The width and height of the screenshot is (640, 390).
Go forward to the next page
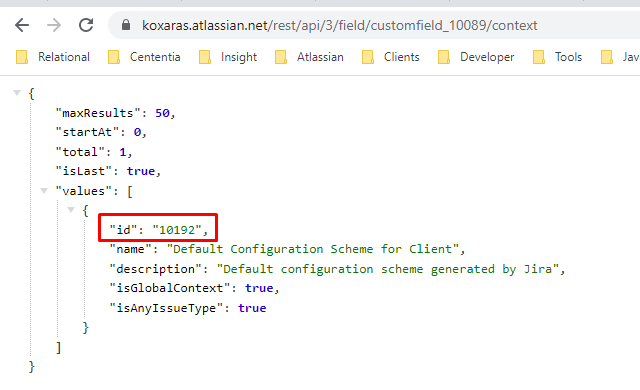tap(54, 25)
